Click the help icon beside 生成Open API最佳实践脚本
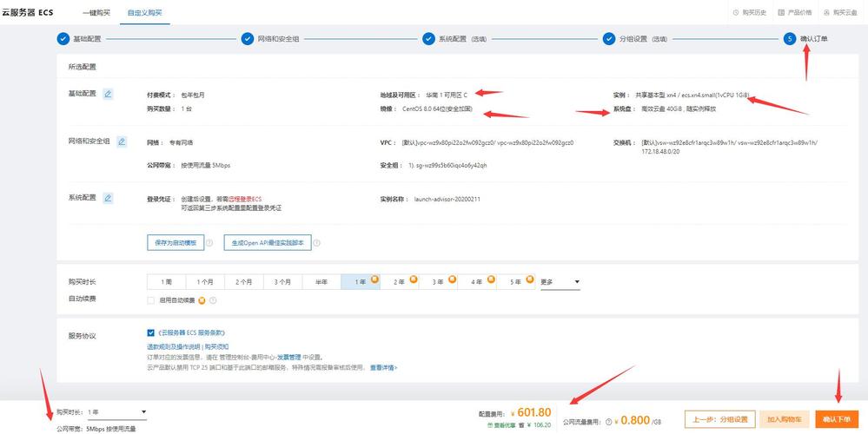This screenshot has height=434, width=868. [x=316, y=243]
